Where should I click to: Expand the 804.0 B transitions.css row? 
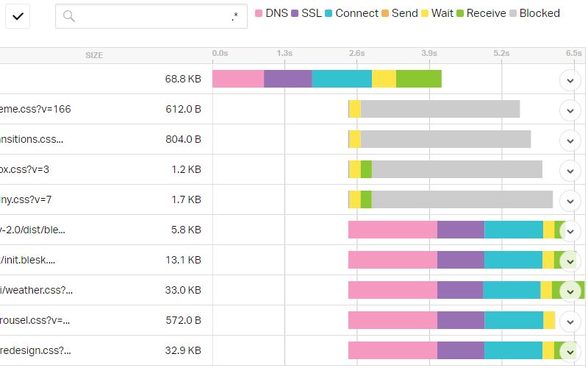point(570,140)
